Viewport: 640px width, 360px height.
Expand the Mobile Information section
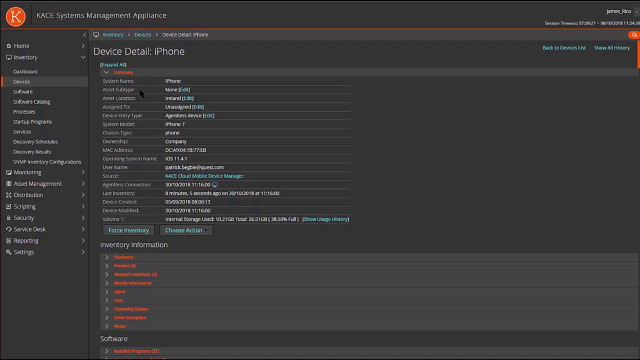(107, 283)
